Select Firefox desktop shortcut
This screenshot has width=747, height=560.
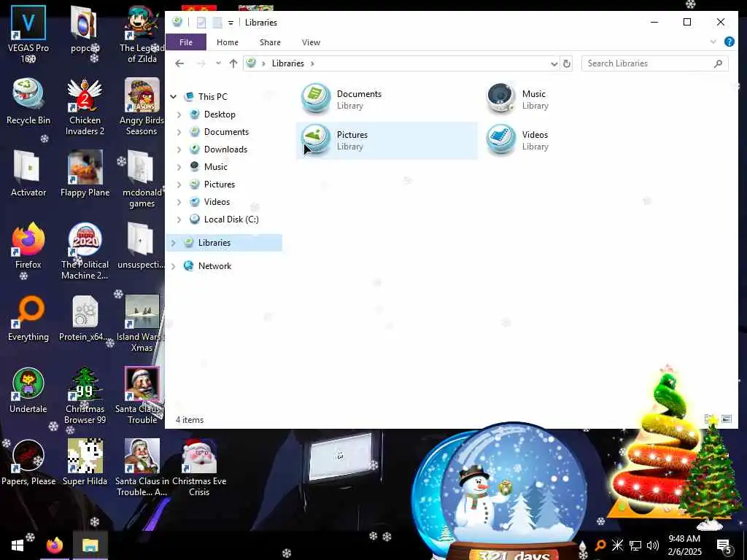coord(28,246)
